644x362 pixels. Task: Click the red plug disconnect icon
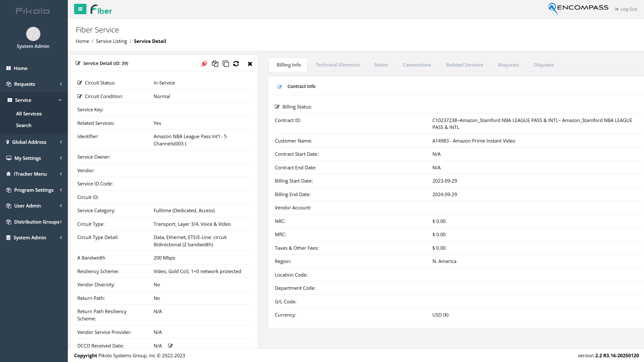tap(204, 63)
